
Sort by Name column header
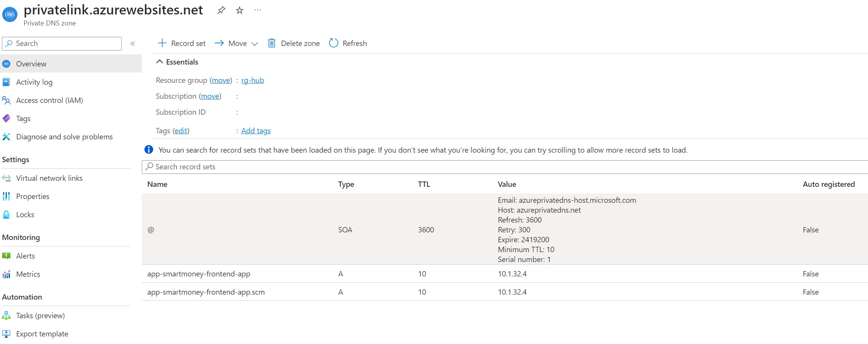(x=157, y=184)
